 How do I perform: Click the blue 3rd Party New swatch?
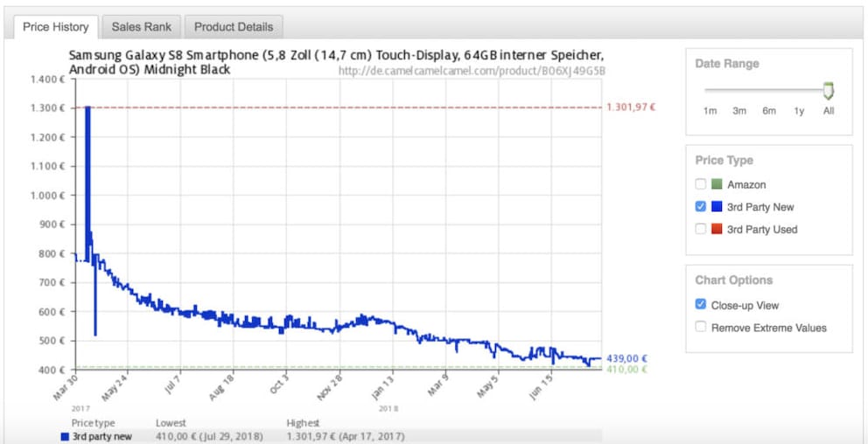click(716, 207)
